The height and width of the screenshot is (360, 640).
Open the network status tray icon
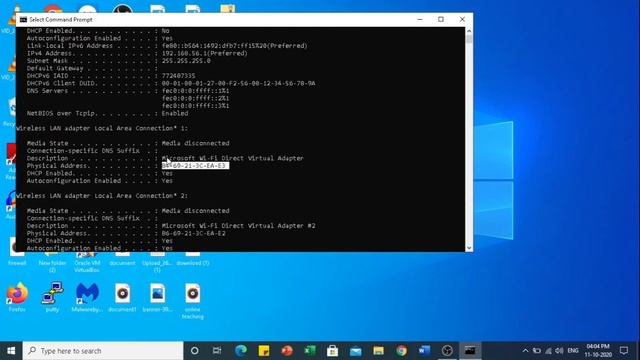coord(548,351)
